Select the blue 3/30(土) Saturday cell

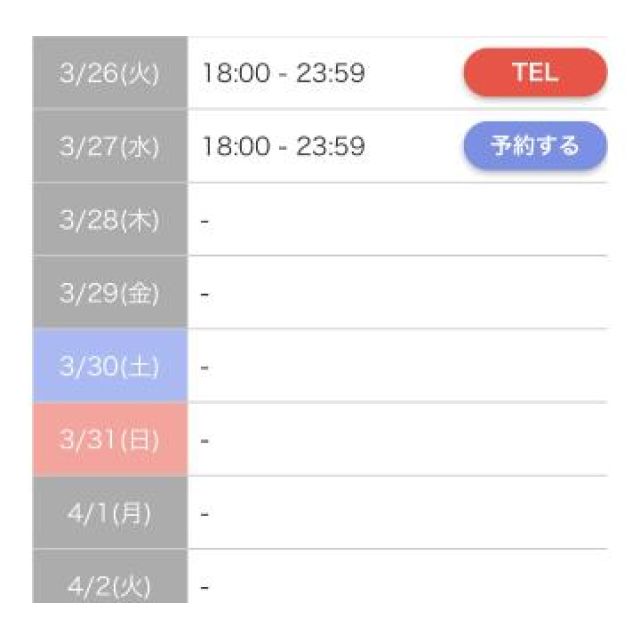click(x=110, y=367)
